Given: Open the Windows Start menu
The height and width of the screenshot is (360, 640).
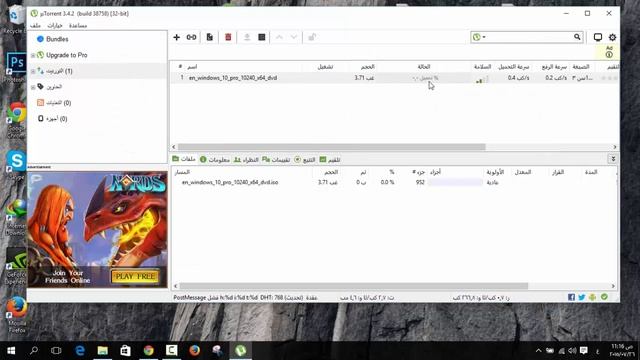Looking at the screenshot, I should click(x=11, y=351).
